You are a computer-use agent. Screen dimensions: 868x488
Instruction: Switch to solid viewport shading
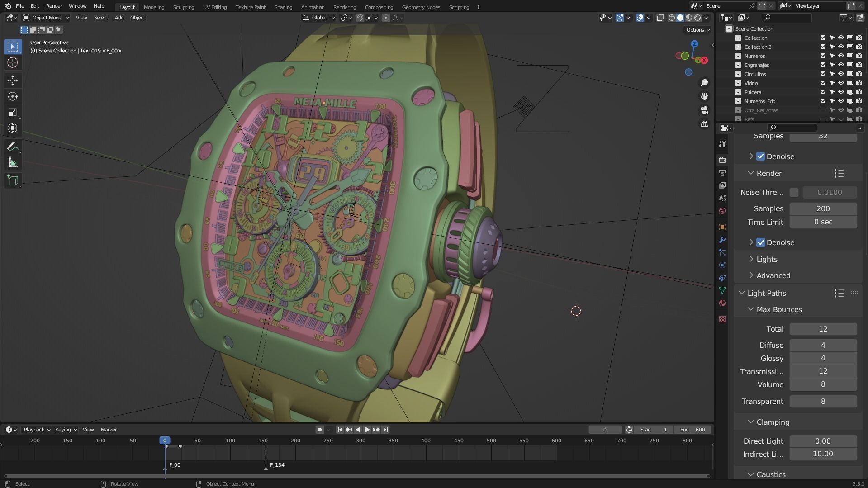point(680,18)
